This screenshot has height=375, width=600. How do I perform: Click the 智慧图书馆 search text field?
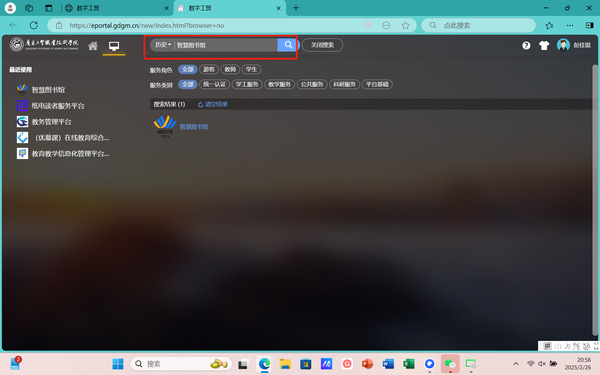(226, 45)
